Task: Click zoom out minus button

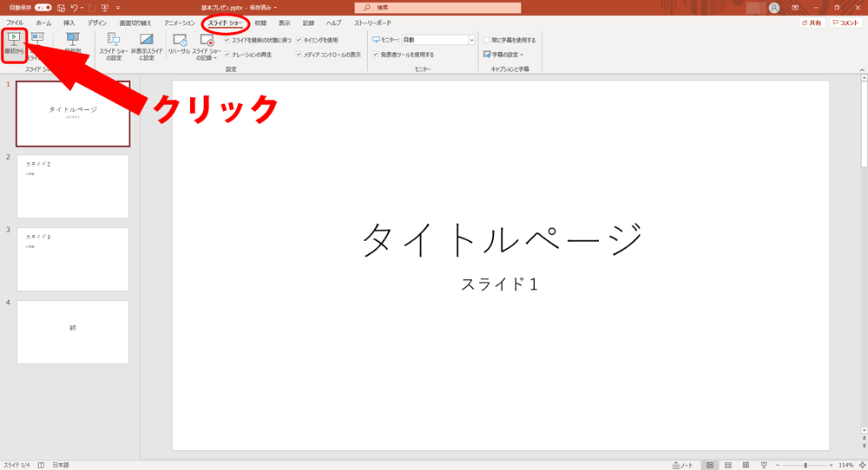Action: point(777,465)
